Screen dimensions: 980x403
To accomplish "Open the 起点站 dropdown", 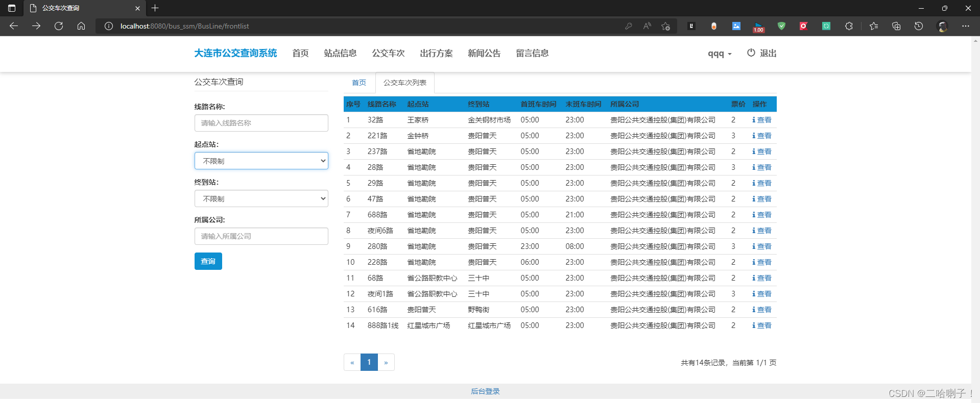I will click(x=261, y=161).
